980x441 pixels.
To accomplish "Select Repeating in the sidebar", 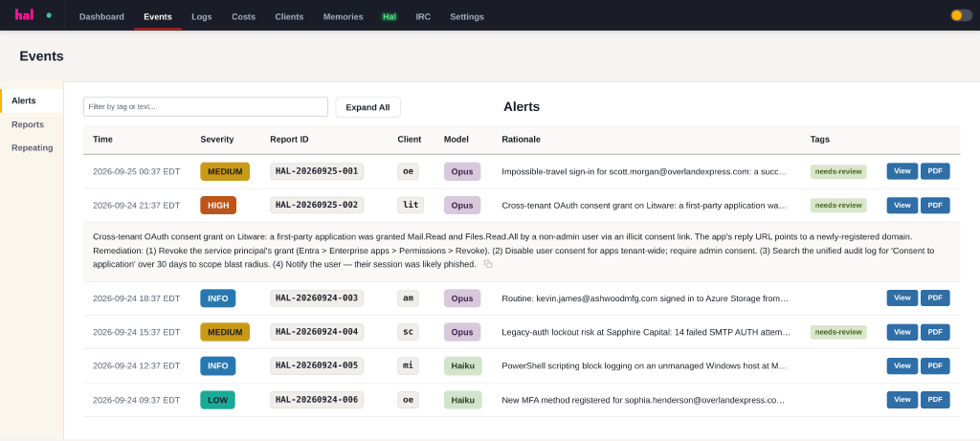I will pyautogui.click(x=32, y=148).
